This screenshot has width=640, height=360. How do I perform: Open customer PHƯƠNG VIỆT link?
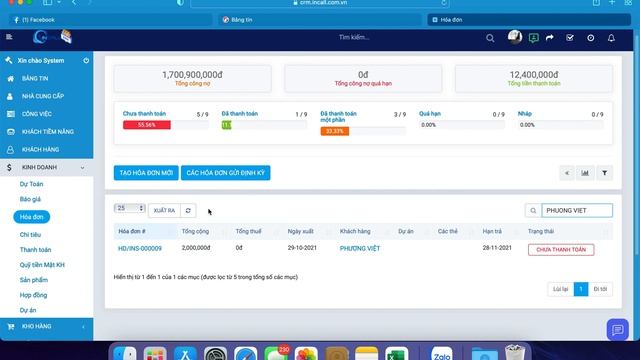click(x=360, y=249)
